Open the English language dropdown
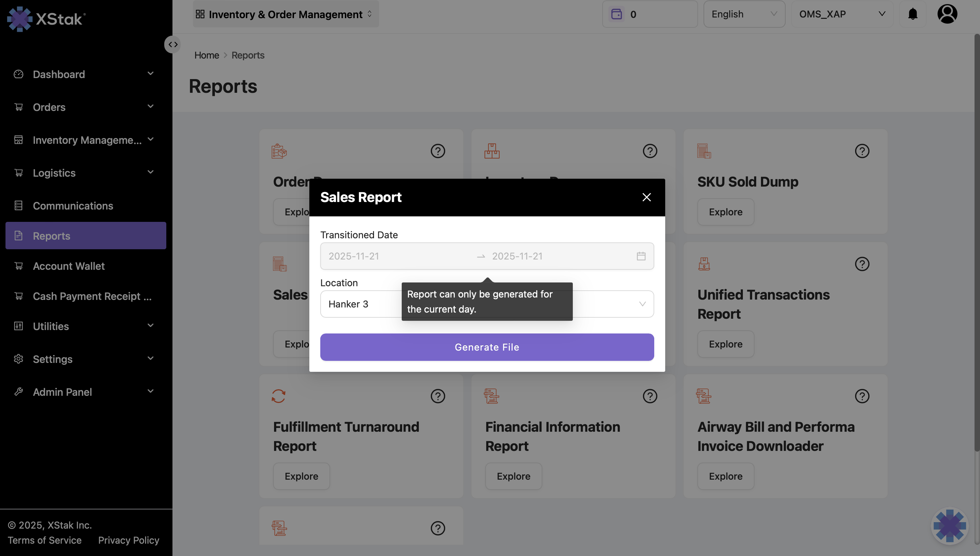Screen dimensions: 980x556 click(x=744, y=14)
